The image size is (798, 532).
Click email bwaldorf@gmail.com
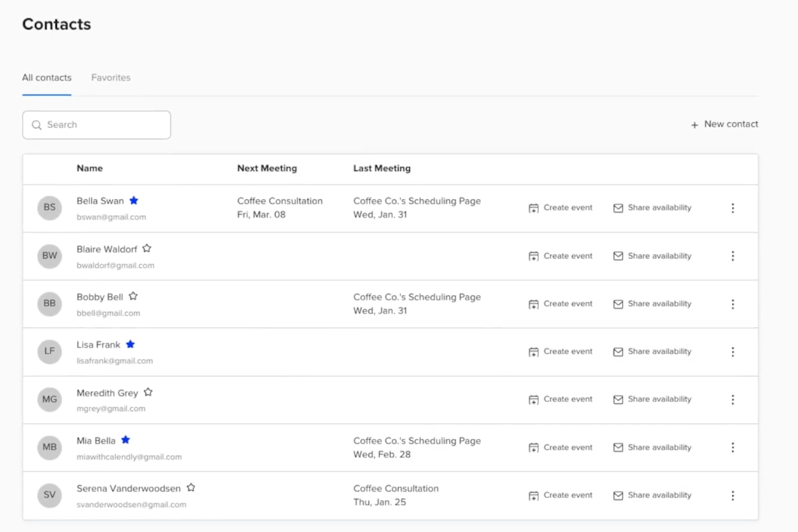[x=115, y=265]
